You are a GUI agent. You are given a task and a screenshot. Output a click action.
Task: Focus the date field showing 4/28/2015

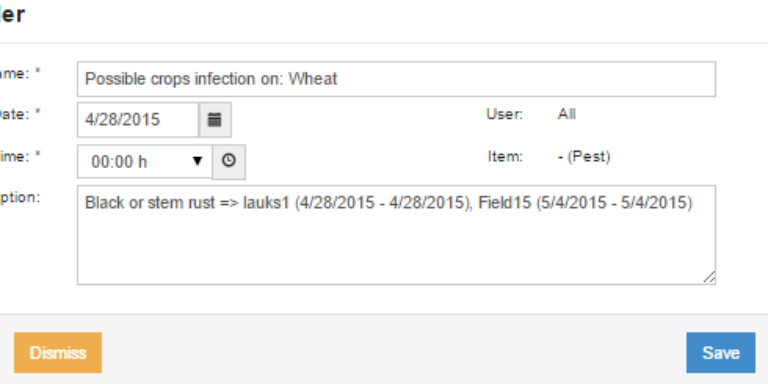[x=138, y=120]
